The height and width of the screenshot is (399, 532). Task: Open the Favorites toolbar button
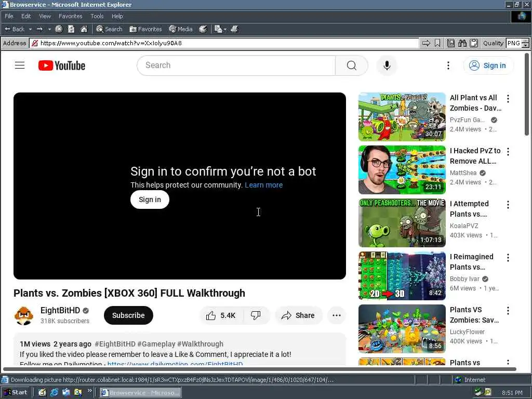[145, 29]
